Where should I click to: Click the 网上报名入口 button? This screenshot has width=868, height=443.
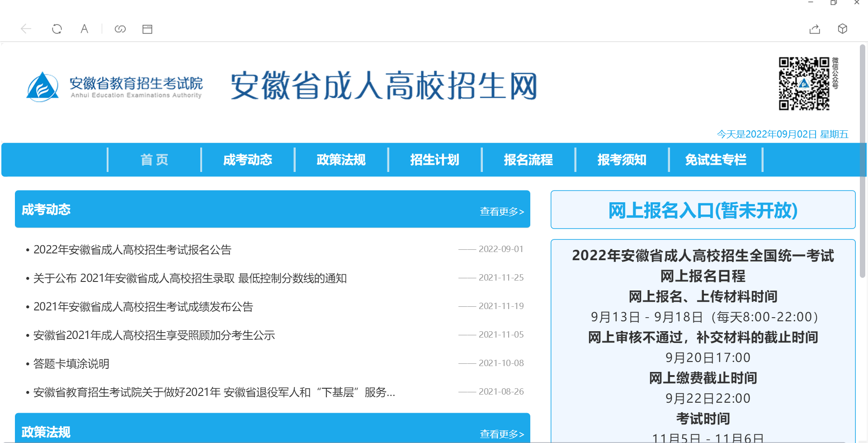click(x=703, y=210)
